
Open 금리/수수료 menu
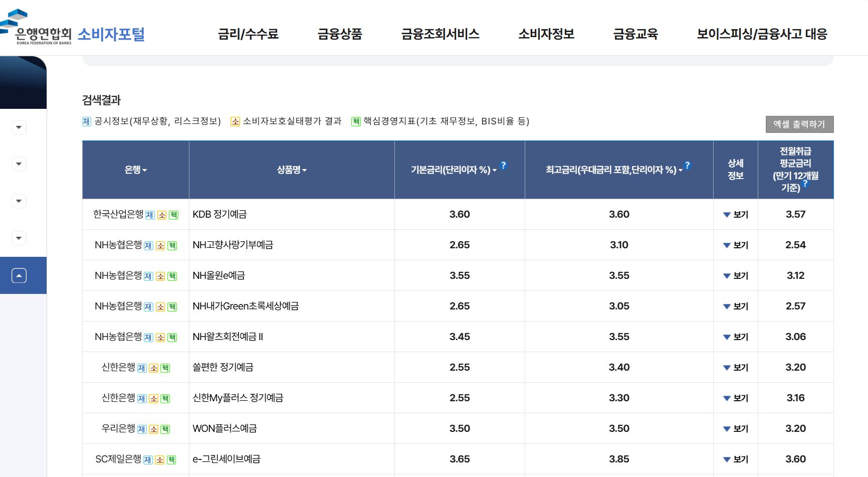pyautogui.click(x=248, y=34)
